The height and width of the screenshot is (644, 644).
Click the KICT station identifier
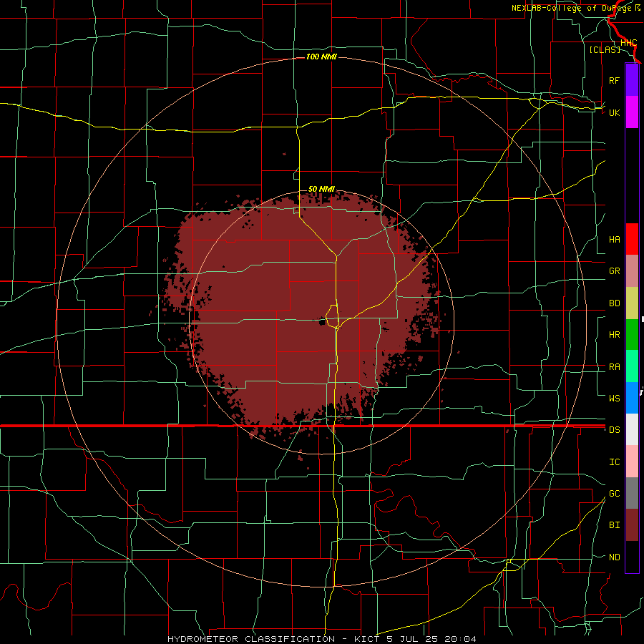pos(367,639)
